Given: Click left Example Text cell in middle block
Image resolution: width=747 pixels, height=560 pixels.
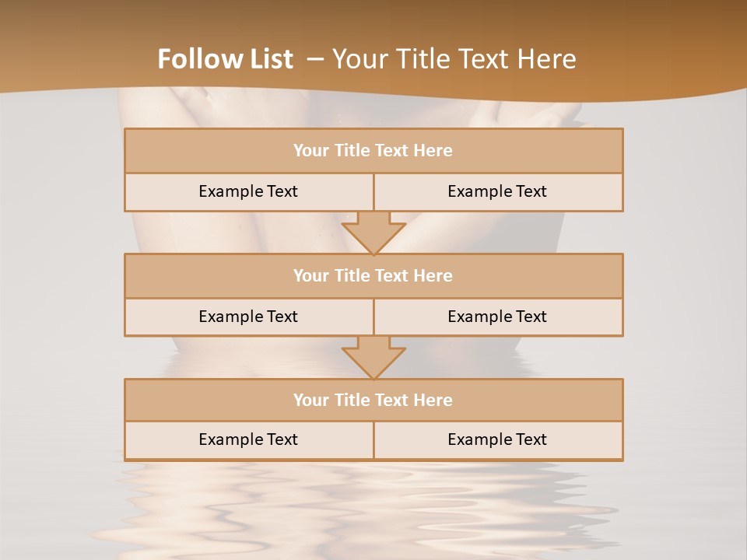Looking at the screenshot, I should [248, 317].
